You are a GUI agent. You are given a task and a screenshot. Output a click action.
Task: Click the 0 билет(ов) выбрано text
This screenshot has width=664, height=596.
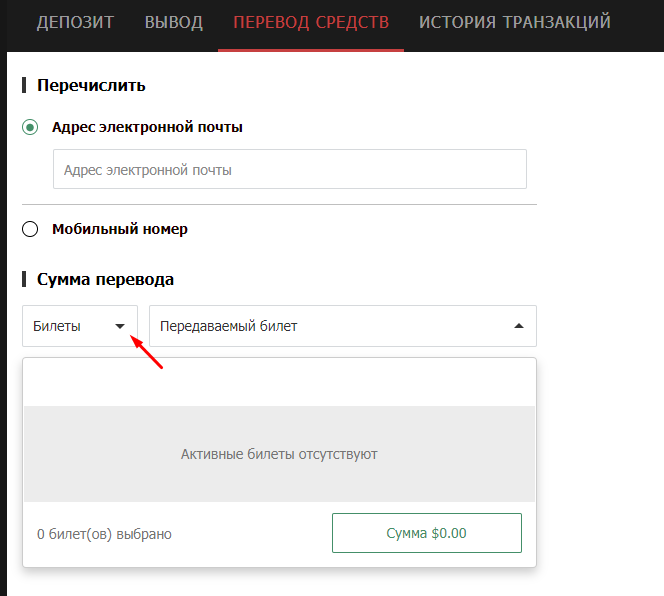pyautogui.click(x=104, y=534)
